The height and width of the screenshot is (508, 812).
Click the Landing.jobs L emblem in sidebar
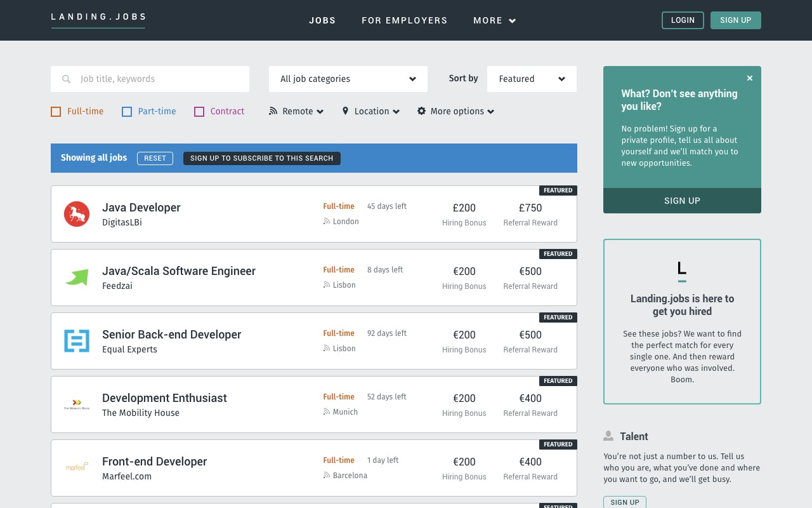click(x=682, y=271)
